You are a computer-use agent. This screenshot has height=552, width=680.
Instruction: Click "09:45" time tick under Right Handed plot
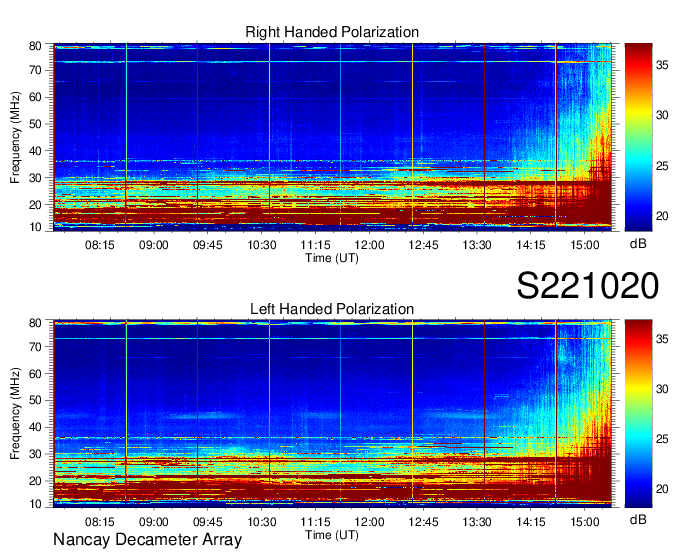pyautogui.click(x=207, y=245)
